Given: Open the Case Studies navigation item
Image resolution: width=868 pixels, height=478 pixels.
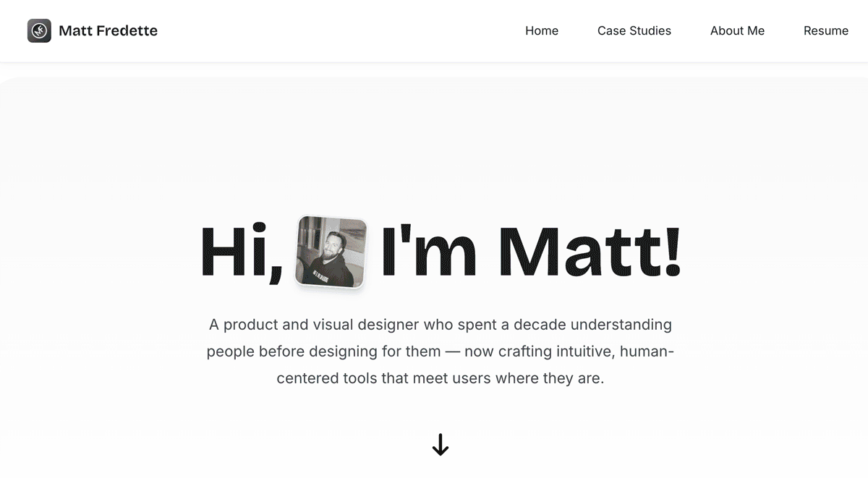Looking at the screenshot, I should [x=634, y=30].
